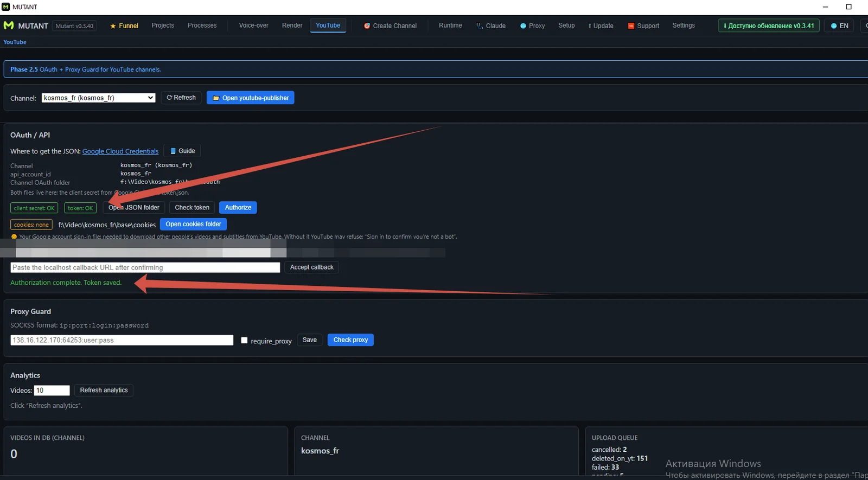Click the Check token button
Image resolution: width=868 pixels, height=480 pixels.
(192, 208)
